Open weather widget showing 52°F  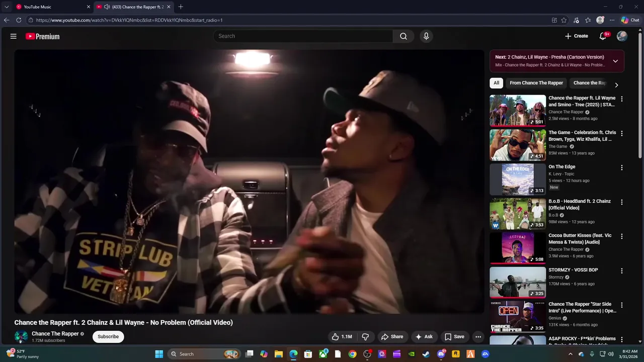pyautogui.click(x=23, y=354)
